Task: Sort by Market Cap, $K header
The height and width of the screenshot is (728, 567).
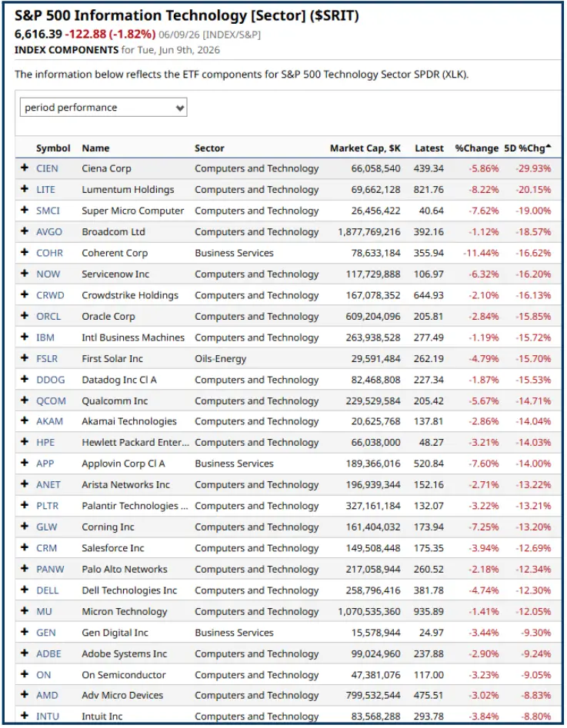Action: pyautogui.click(x=365, y=148)
